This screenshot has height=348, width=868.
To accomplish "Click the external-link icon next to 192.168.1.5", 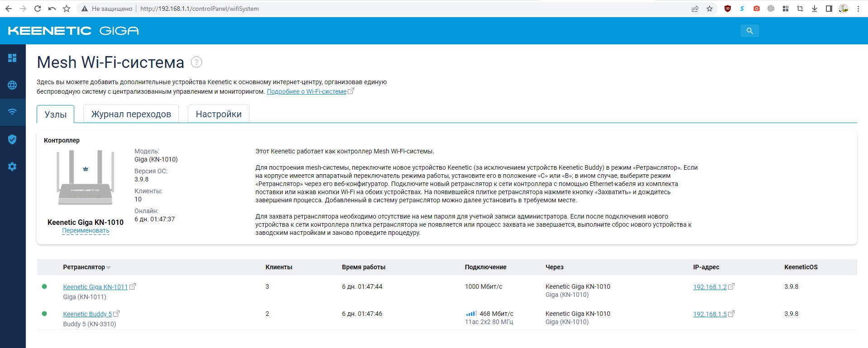I will 731,314.
